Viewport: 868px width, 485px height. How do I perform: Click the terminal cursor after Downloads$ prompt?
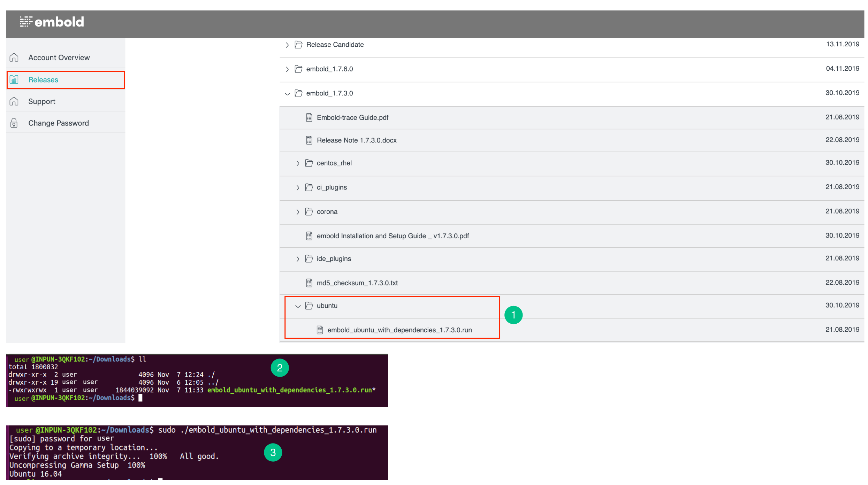(140, 398)
